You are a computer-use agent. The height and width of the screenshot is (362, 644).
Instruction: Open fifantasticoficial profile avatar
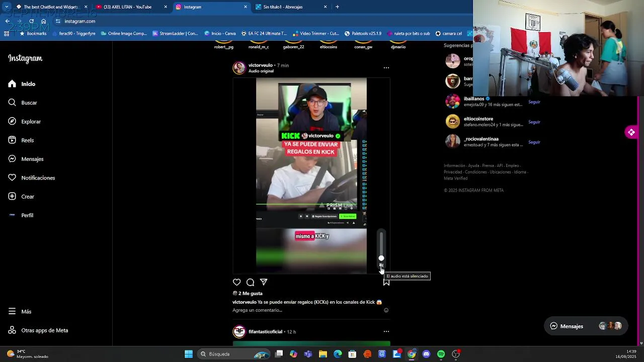pyautogui.click(x=239, y=332)
